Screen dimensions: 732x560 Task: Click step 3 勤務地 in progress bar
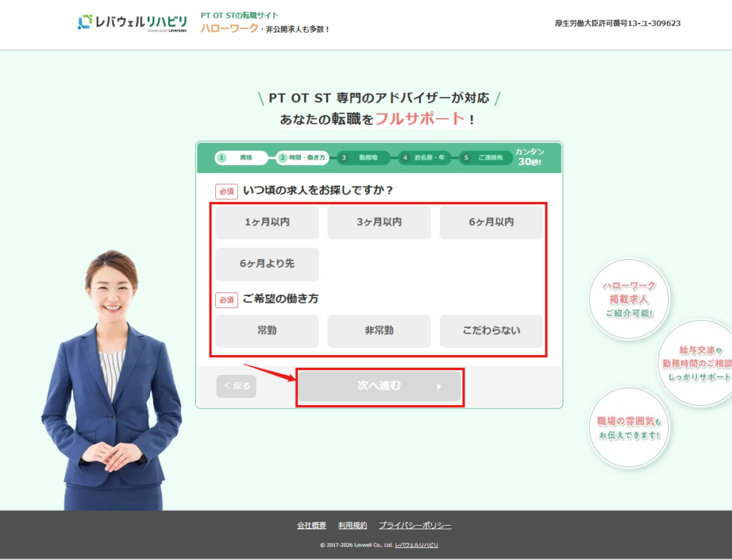pos(364,158)
